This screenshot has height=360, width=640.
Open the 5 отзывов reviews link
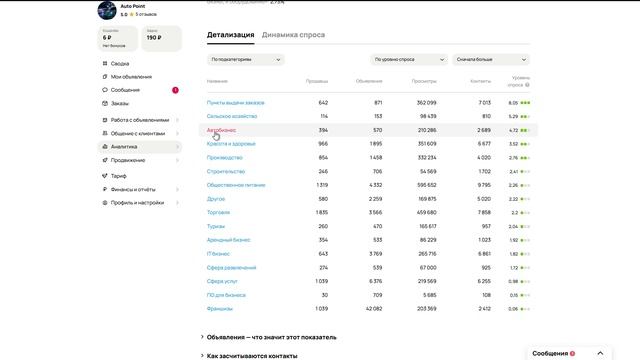(x=146, y=14)
